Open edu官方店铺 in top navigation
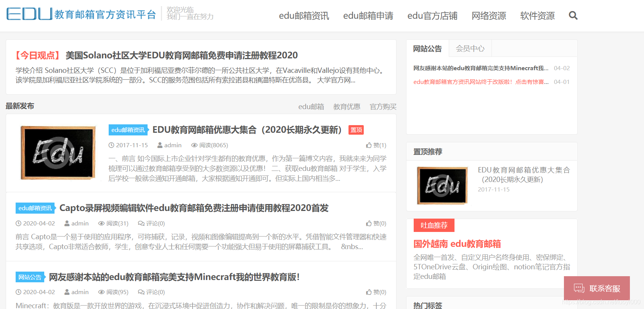Screen dimensions: 644x309 point(432,16)
